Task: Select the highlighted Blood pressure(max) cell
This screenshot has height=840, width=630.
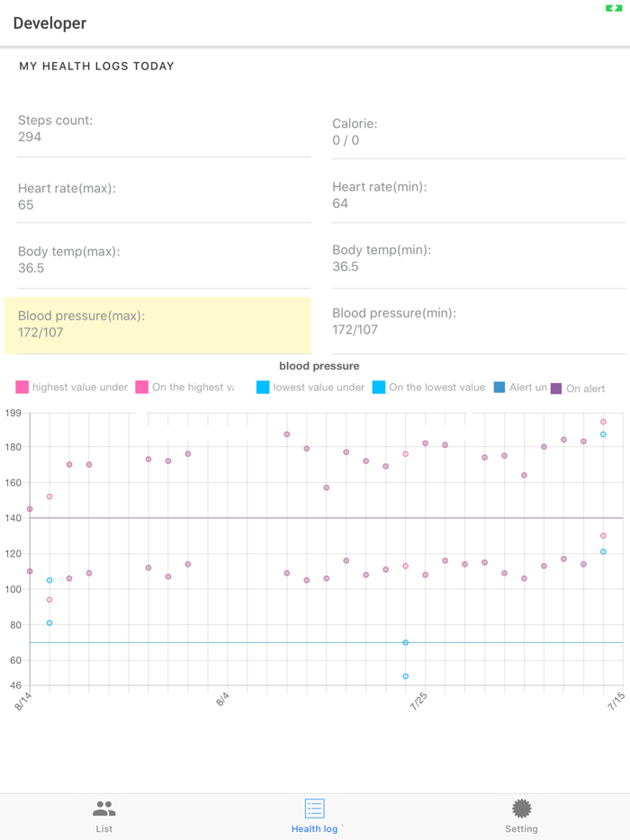Action: (x=157, y=326)
